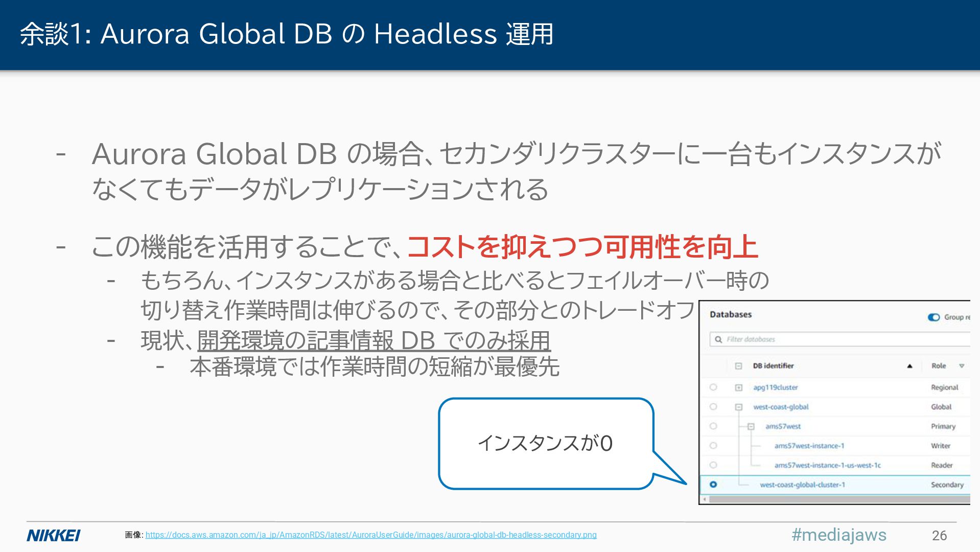Open the ams57west cluster link
The width and height of the screenshot is (980, 552).
pos(783,426)
